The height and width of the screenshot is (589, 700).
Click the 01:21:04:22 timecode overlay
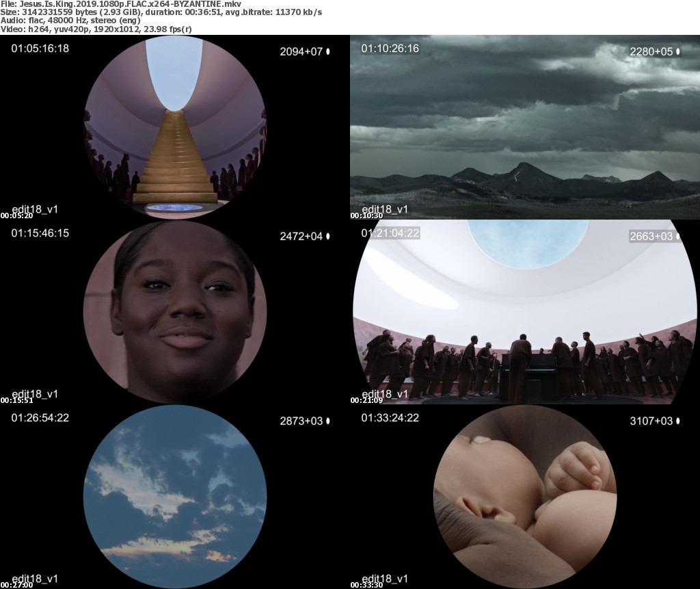point(390,233)
